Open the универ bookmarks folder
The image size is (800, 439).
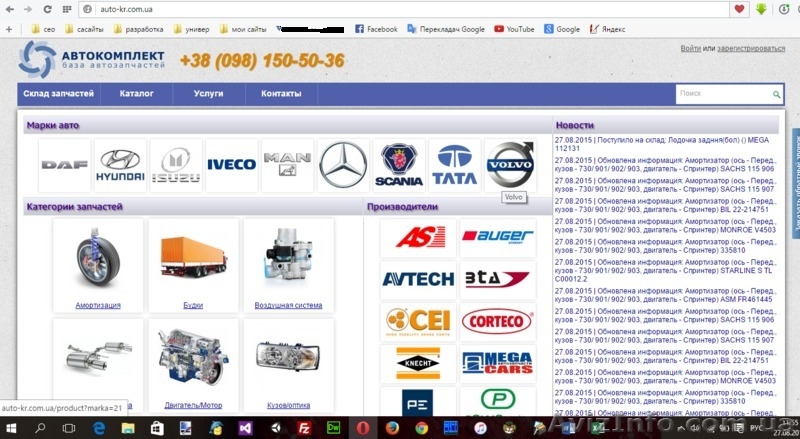(x=191, y=29)
